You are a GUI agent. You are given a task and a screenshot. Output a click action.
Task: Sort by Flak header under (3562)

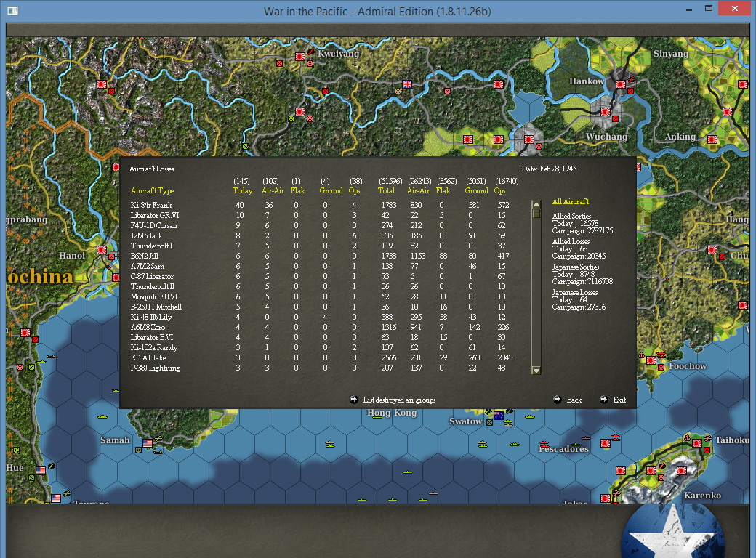[x=443, y=191]
